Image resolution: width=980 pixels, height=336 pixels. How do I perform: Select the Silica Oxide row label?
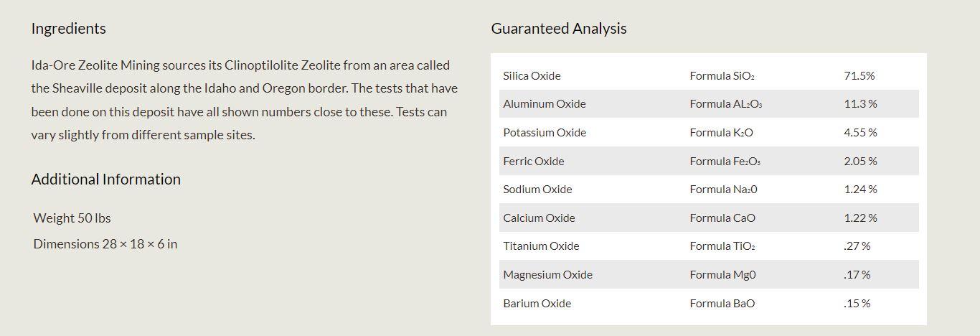[532, 76]
